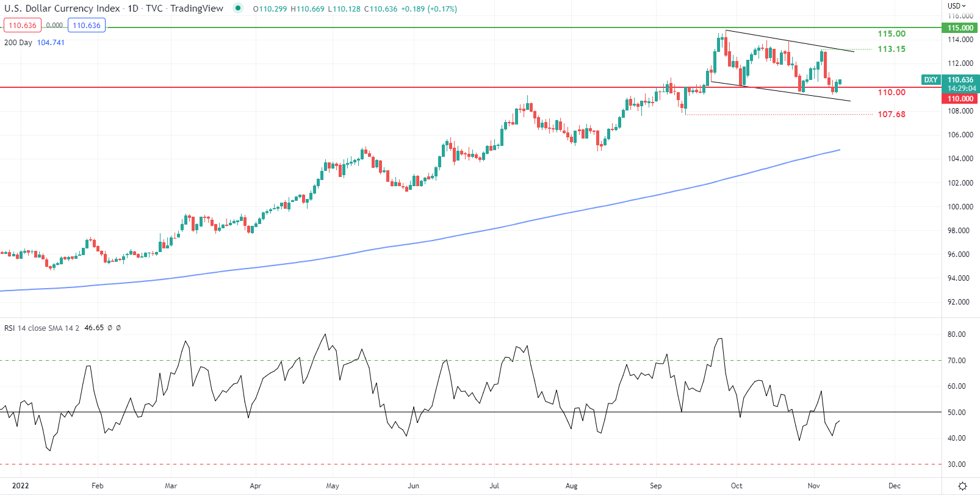The height and width of the screenshot is (495, 980).
Task: Click the RSI scale 60.00 label
Action: [957, 386]
